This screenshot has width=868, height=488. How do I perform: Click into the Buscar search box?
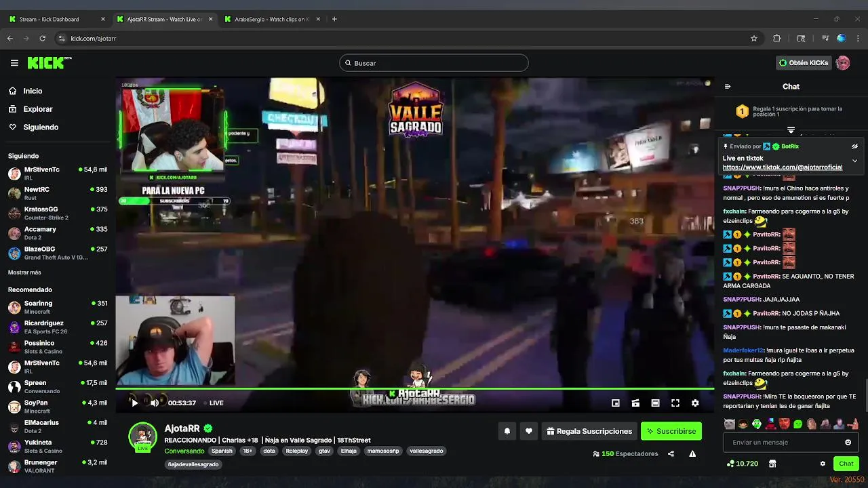pyautogui.click(x=434, y=63)
